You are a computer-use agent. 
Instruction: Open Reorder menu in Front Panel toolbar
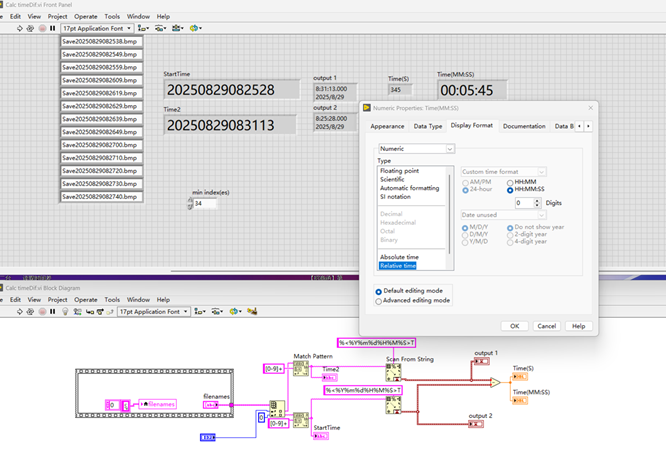click(x=195, y=28)
